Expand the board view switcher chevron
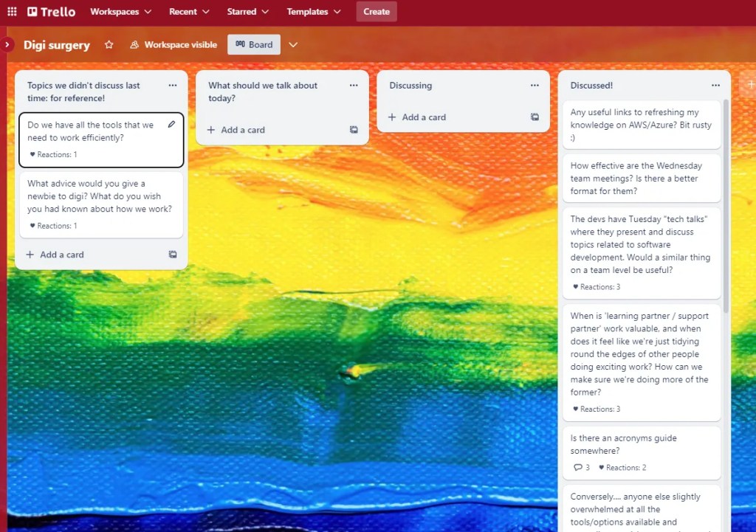Screen dimensions: 756x532 pos(293,45)
